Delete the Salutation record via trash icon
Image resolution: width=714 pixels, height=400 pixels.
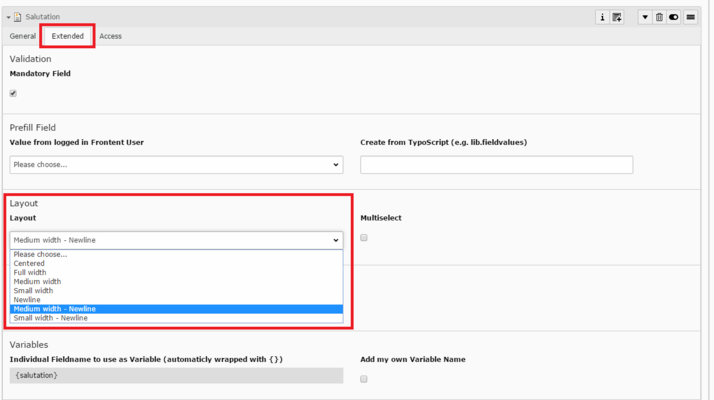pos(659,17)
